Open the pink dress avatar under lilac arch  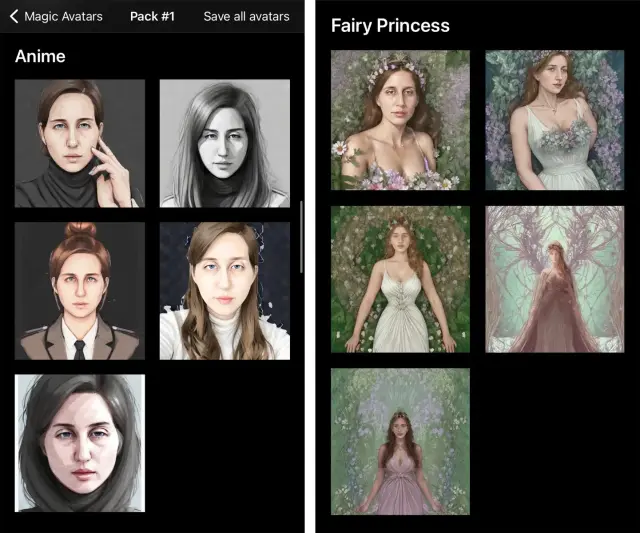400,440
